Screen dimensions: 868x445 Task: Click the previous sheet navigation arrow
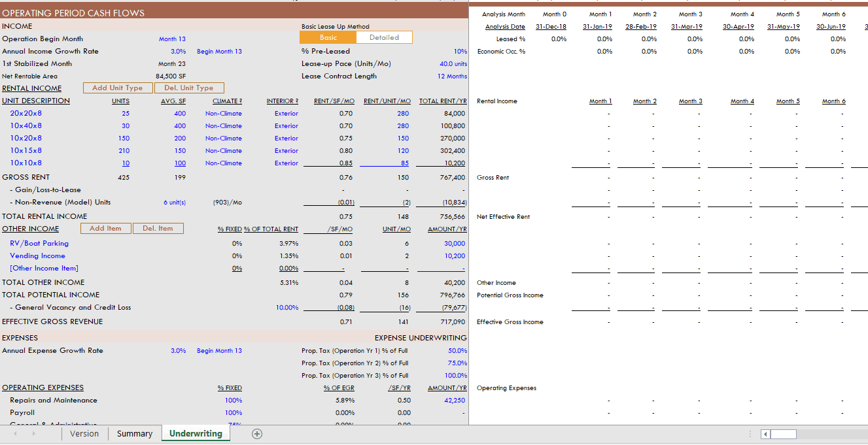pyautogui.click(x=16, y=434)
